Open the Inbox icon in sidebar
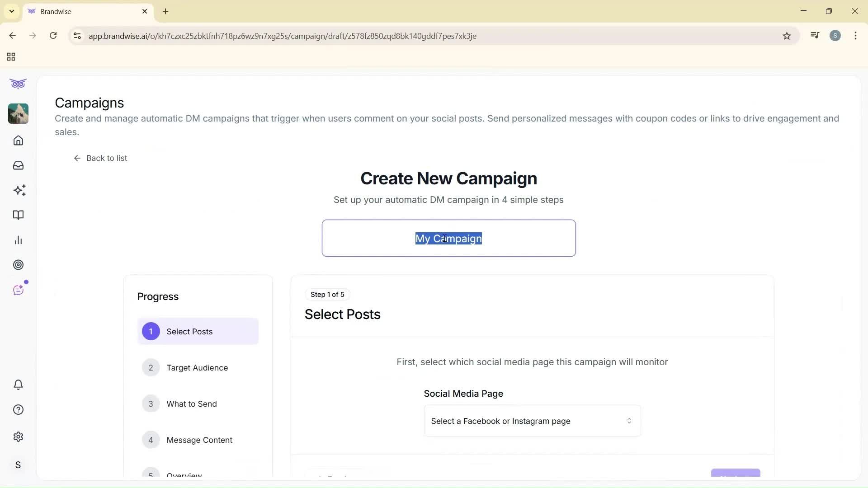This screenshot has height=488, width=868. tap(18, 165)
